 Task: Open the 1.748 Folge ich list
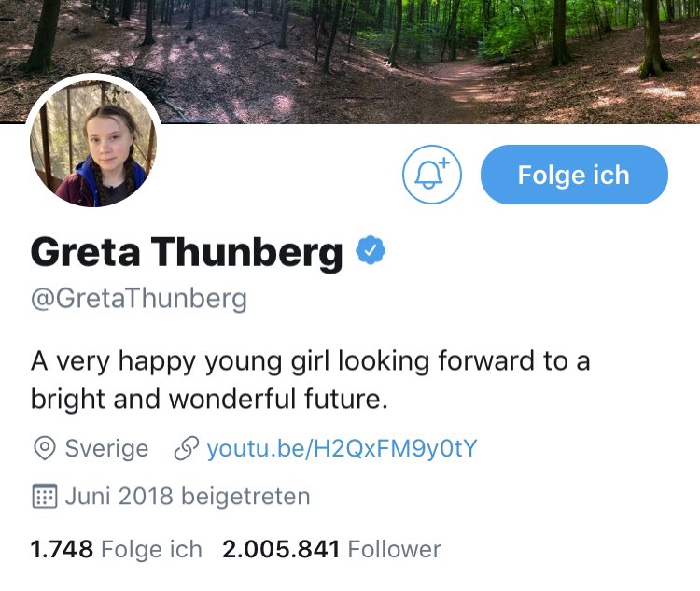tap(116, 549)
